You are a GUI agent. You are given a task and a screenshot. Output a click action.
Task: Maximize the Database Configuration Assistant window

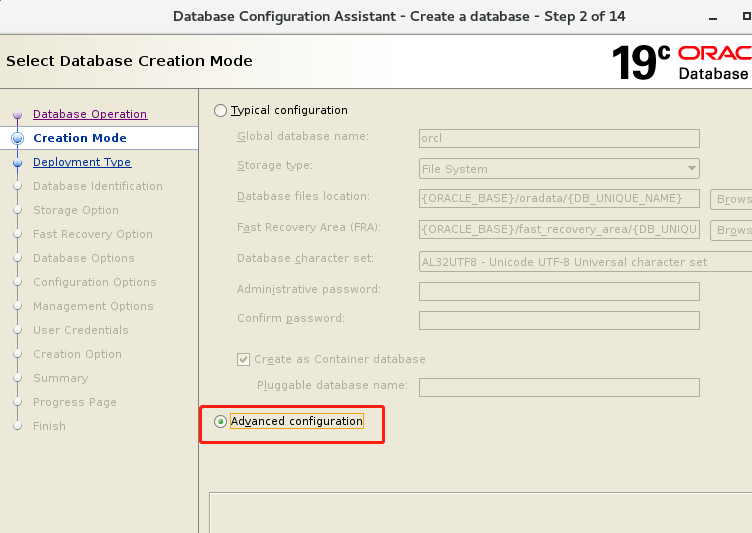point(747,16)
